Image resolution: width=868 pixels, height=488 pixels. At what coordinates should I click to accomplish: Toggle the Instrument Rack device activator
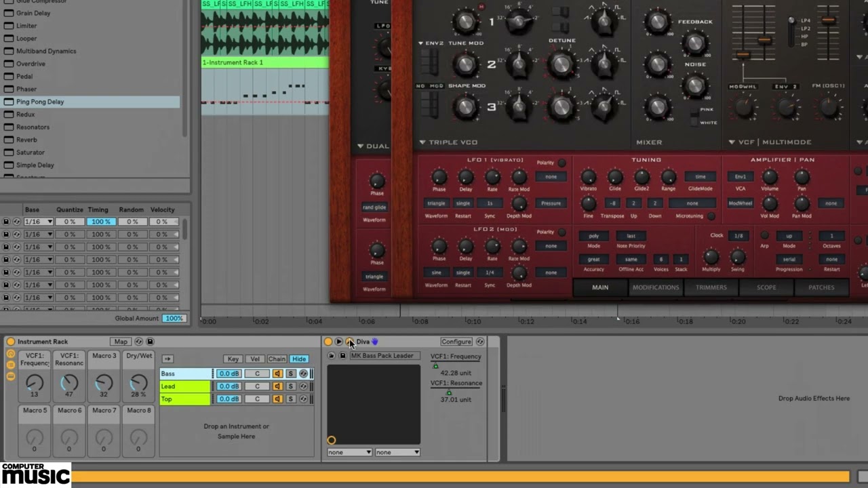[10, 342]
